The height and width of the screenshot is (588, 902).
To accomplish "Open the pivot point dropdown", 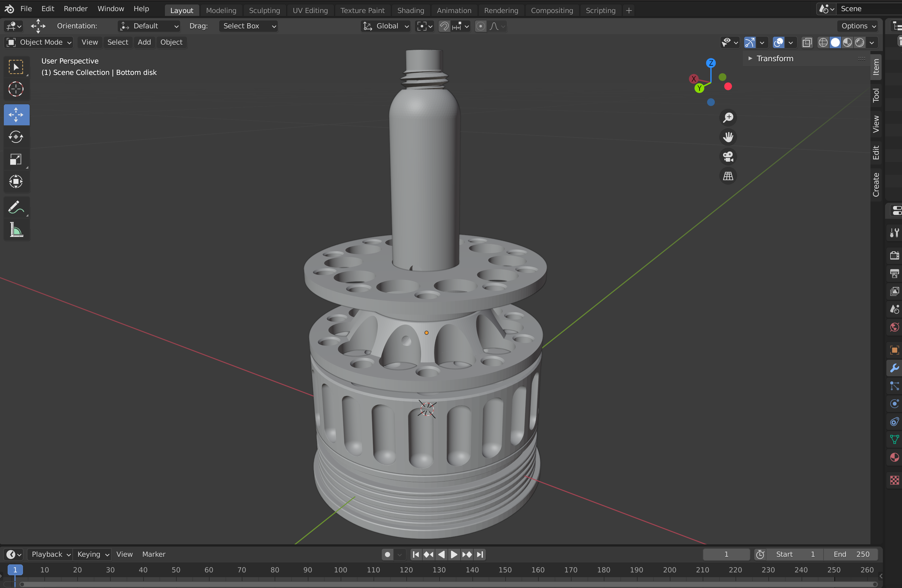I will [425, 26].
